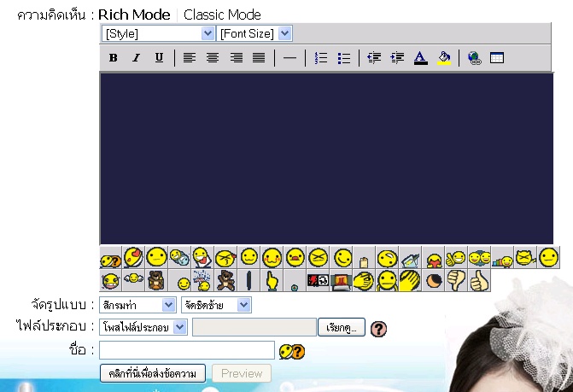The image size is (573, 392).
Task: Insert the heart-eyes emoticon
Action: tap(133, 257)
